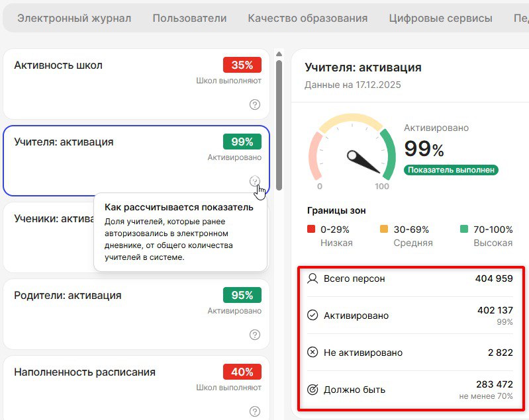
Task: Click help icon on Наполненность расписания card
Action: (255, 411)
